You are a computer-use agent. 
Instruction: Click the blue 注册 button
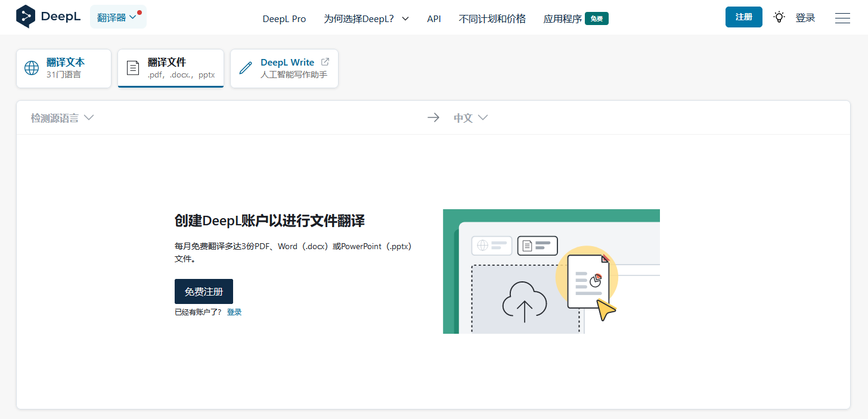(x=744, y=17)
